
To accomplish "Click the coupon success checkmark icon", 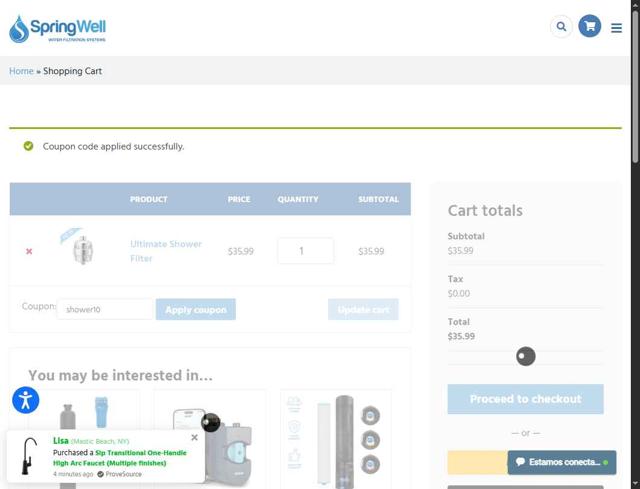I will point(28,146).
